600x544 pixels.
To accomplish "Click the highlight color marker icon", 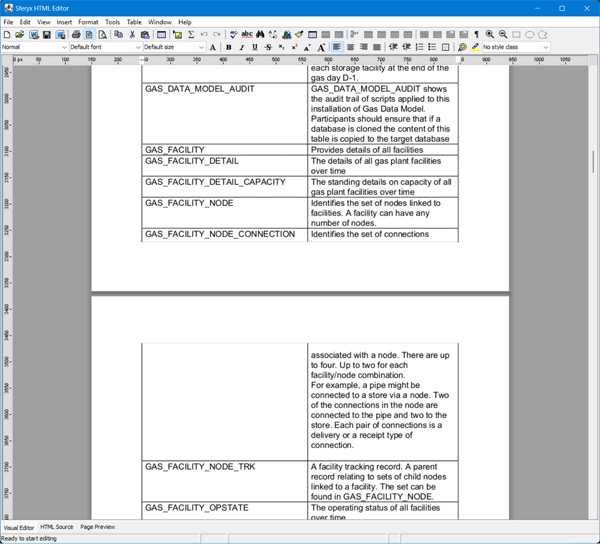I will point(475,47).
